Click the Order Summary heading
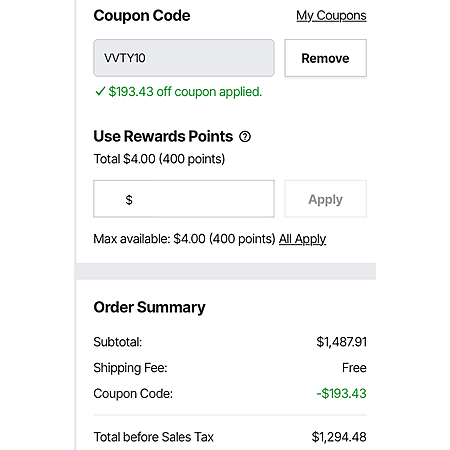Viewport: 450px width, 450px height. click(149, 307)
